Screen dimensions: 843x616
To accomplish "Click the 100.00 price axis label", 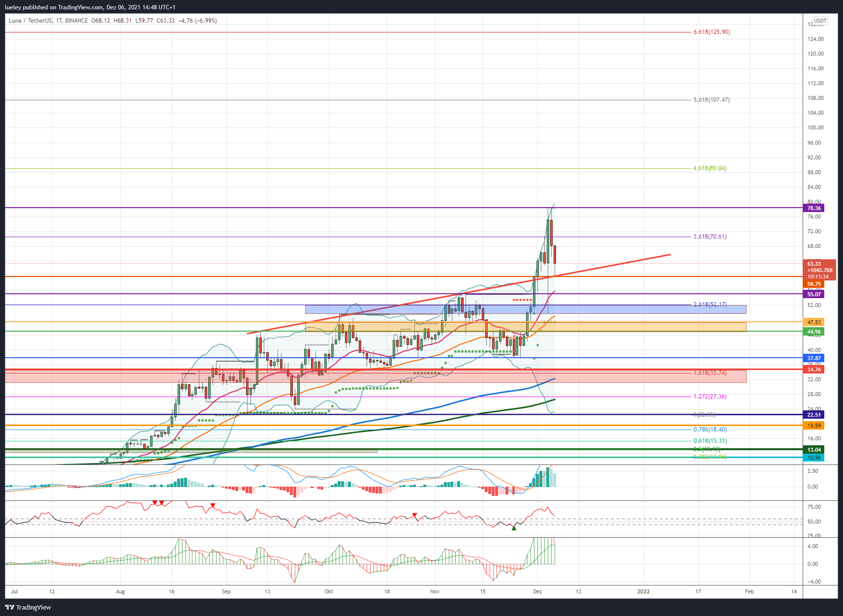I will click(x=815, y=127).
